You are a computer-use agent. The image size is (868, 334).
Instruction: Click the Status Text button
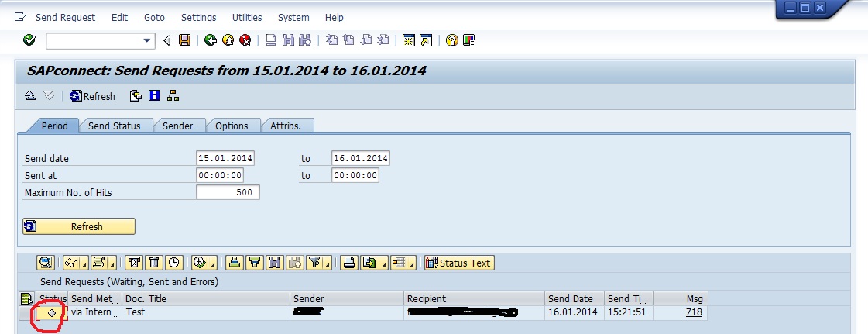(x=459, y=263)
